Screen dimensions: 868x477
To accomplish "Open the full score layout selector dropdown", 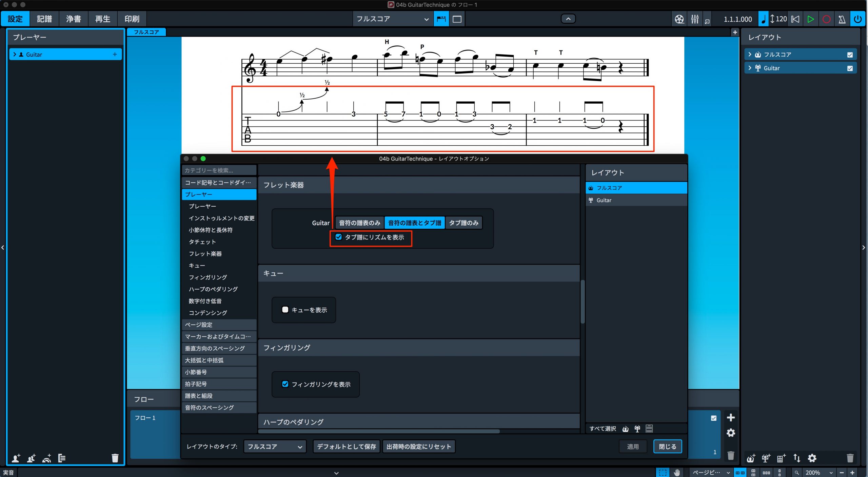I will point(393,19).
